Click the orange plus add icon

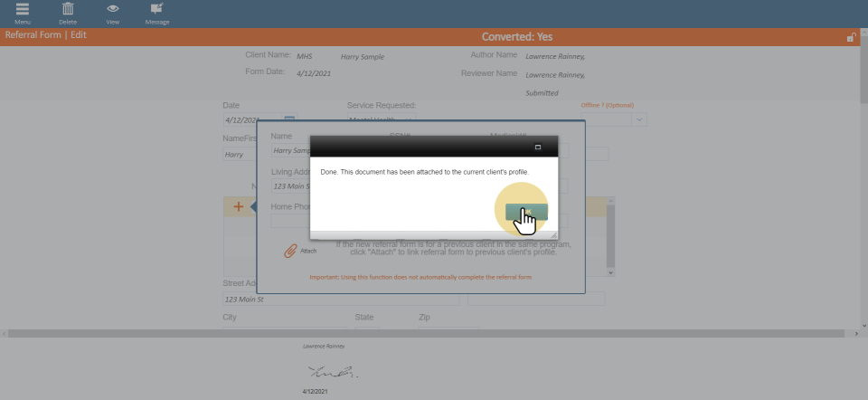tap(239, 207)
